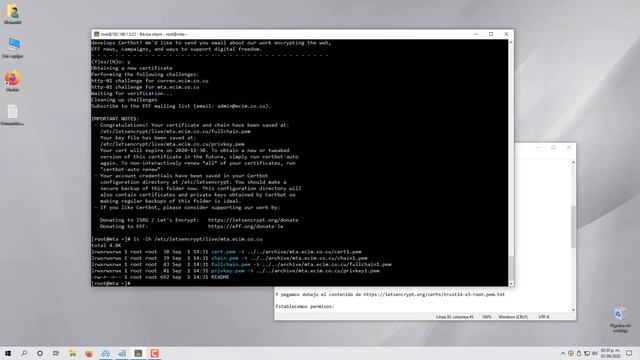The image size is (640, 360).
Task: Close the Notepad window
Action: [569, 147]
